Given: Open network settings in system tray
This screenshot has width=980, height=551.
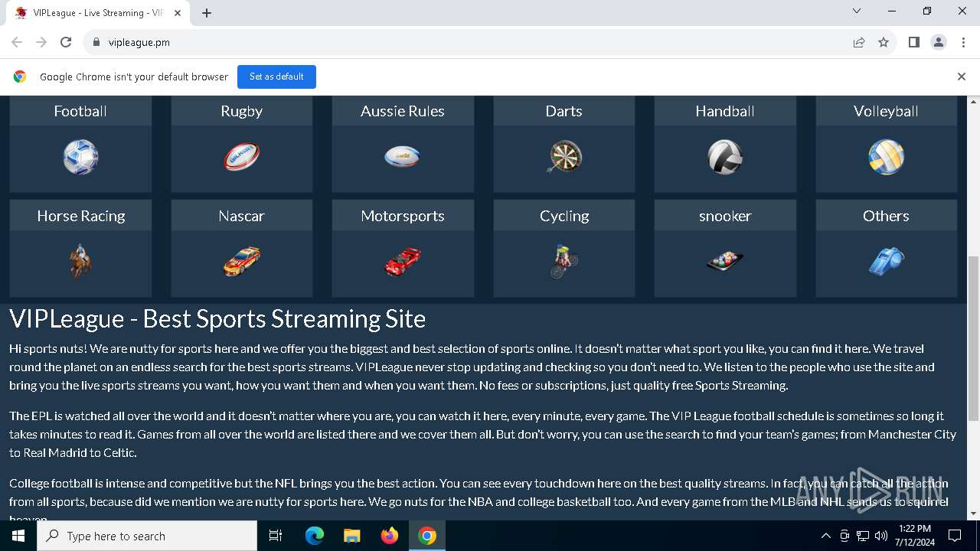Looking at the screenshot, I should click(x=863, y=536).
